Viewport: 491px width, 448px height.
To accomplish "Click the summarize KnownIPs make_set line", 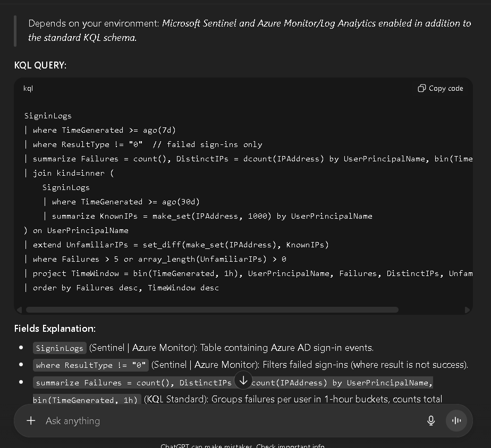I will 208,216.
